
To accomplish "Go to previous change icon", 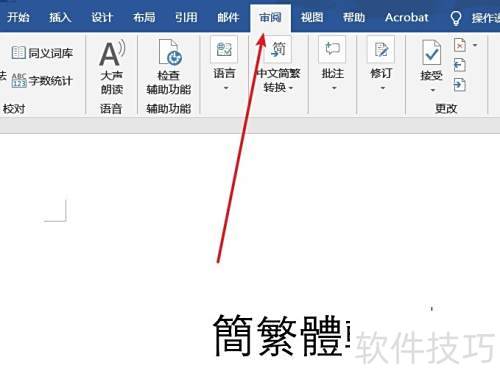I will tap(460, 65).
